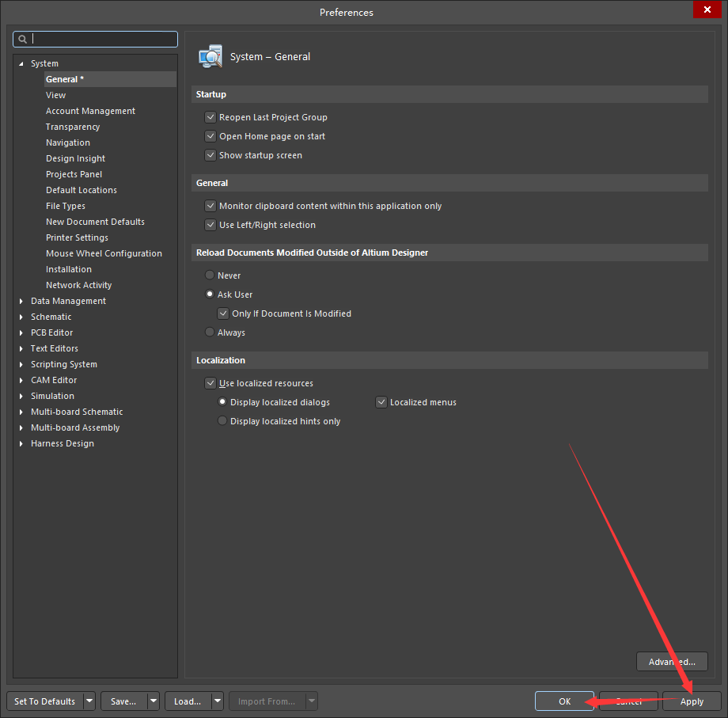
Task: Apply the preference changes
Action: 692,701
